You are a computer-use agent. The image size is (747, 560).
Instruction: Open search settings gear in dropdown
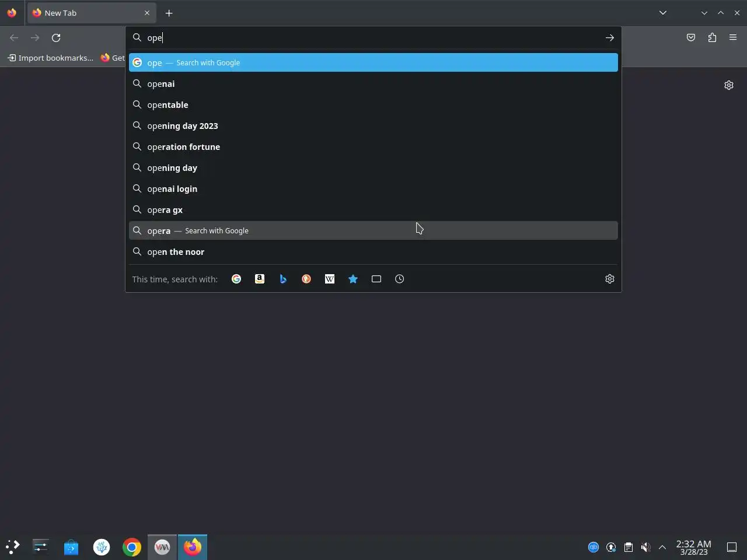click(610, 279)
